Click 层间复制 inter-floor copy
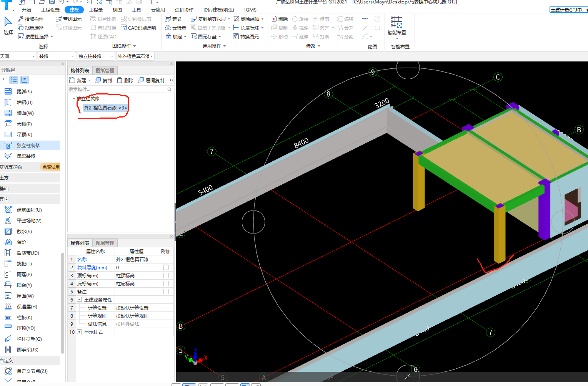588x386 pixels. [151, 80]
